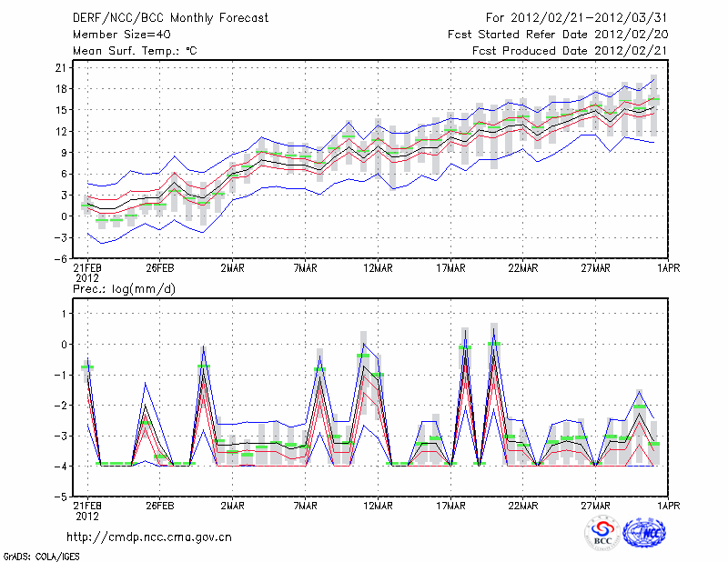Click the Member Size=40 label
728x562 pixels.
115,35
